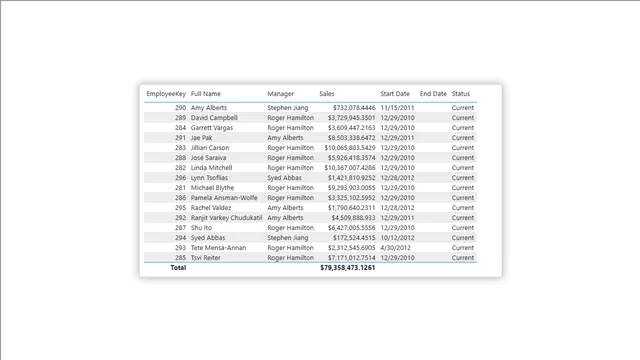Select the Syed Abbas full name cell
640x360 pixels.
coord(208,238)
